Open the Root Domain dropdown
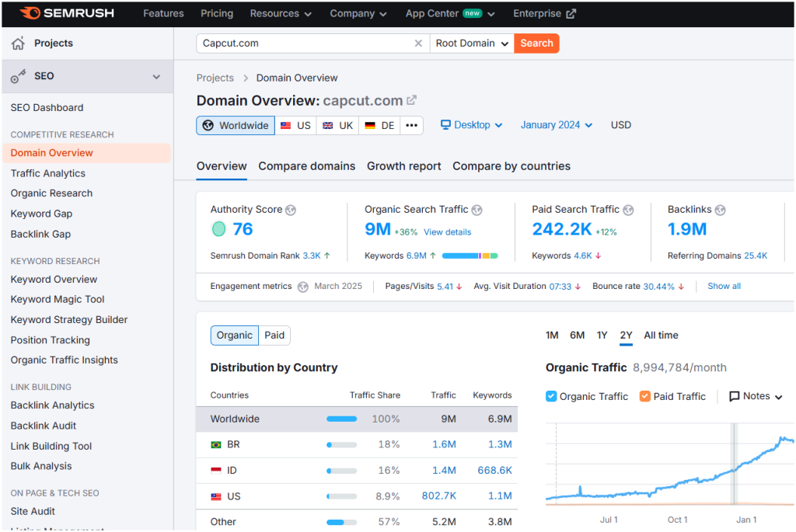This screenshot has height=532, width=796. [x=472, y=43]
